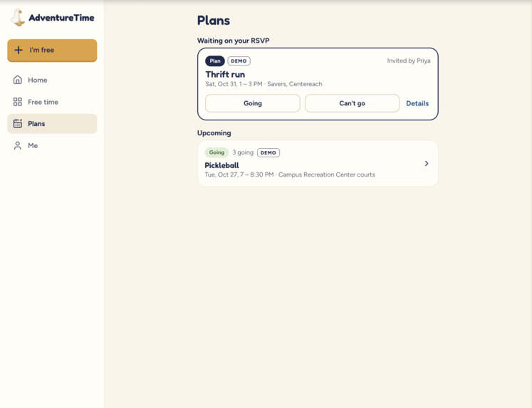Click the DEMO tag on Thrift run card

coord(239,61)
